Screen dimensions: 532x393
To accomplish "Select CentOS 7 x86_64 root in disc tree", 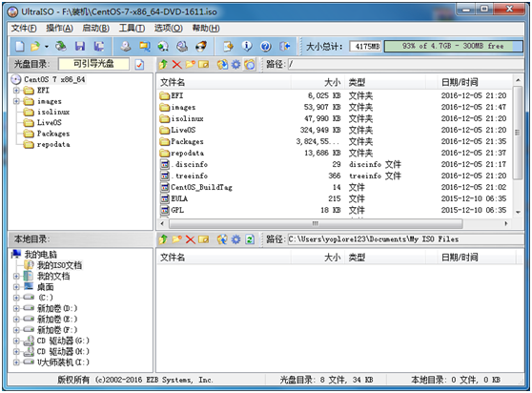I will [54, 79].
